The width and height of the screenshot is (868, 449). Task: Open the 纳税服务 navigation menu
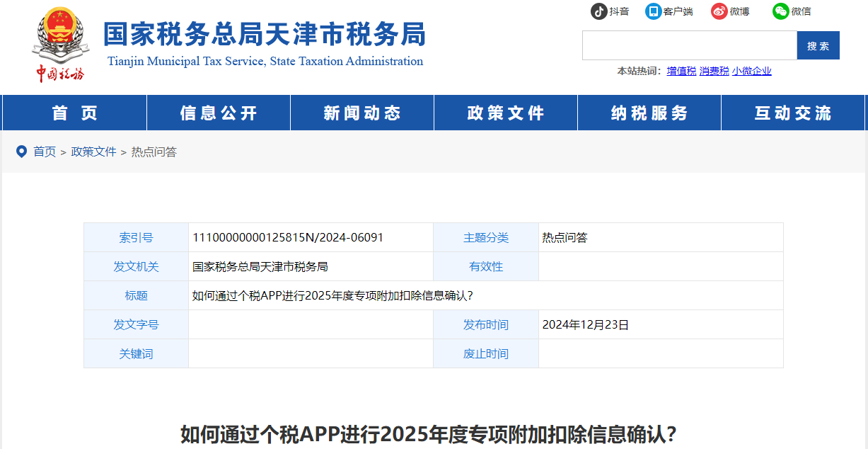coord(649,113)
